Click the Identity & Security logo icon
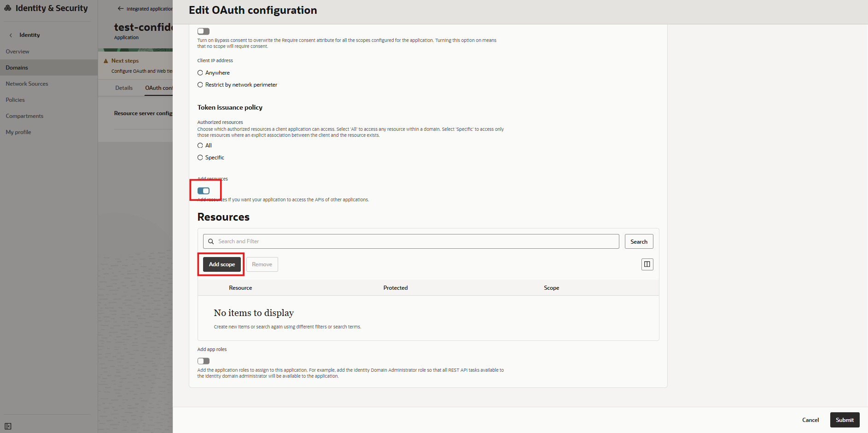868x433 pixels. pyautogui.click(x=8, y=8)
